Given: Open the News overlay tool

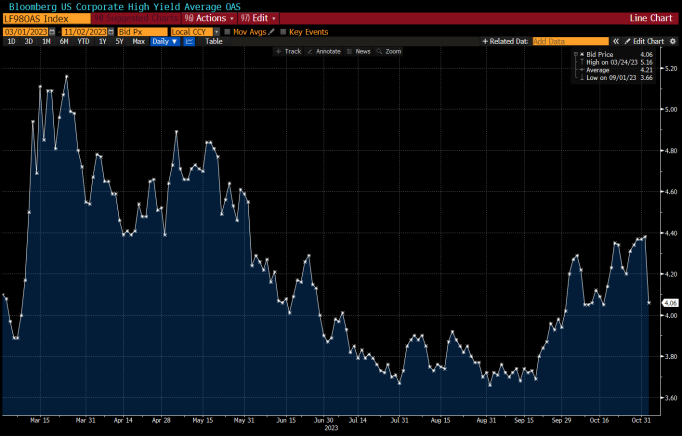Looking at the screenshot, I should point(362,51).
